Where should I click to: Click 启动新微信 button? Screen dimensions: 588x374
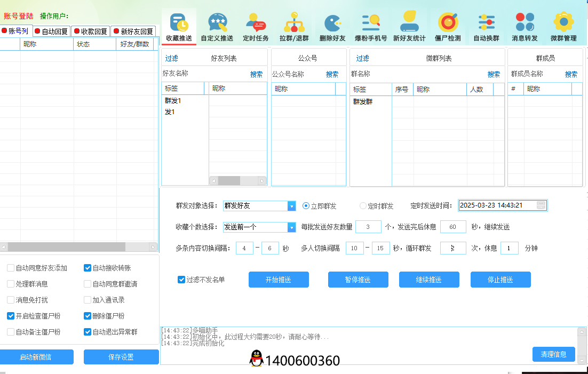(x=36, y=357)
